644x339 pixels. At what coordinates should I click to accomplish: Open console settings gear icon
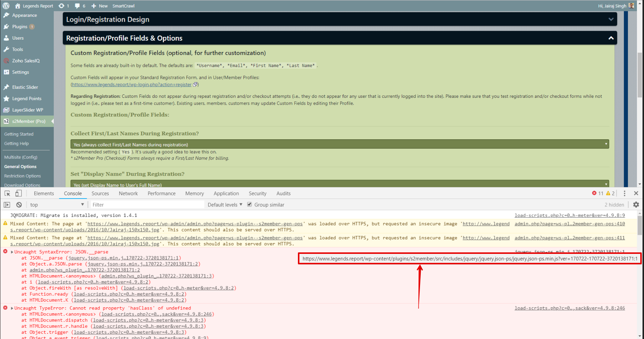[636, 205]
